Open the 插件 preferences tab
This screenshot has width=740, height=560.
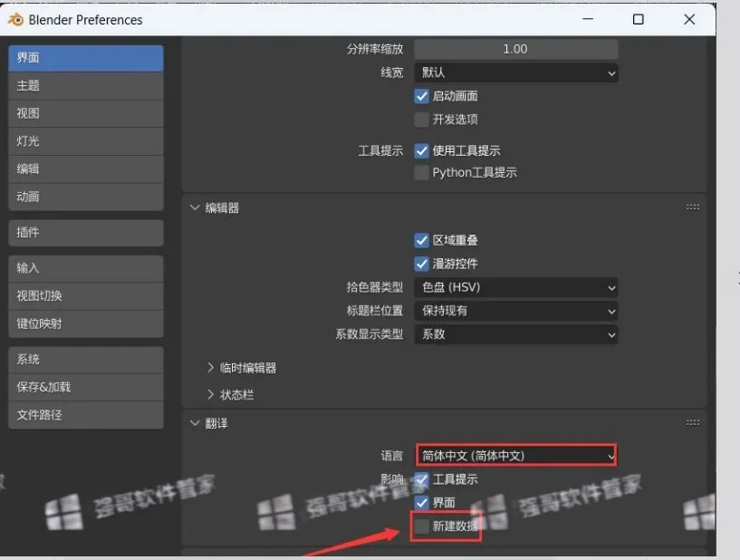[x=86, y=232]
